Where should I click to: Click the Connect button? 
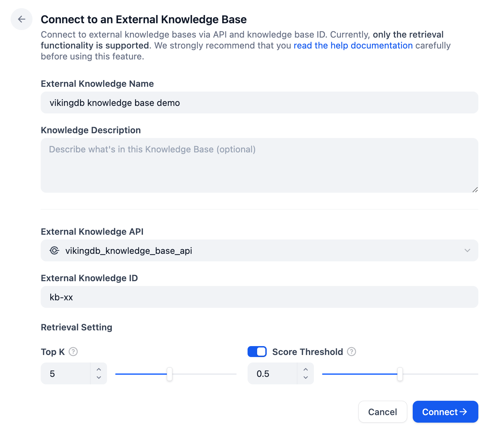[x=446, y=412]
